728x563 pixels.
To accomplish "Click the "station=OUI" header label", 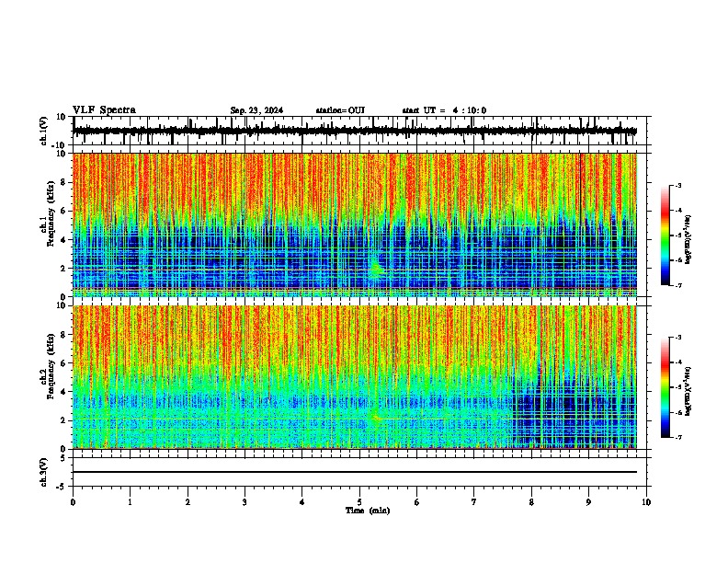I will pyautogui.click(x=340, y=110).
